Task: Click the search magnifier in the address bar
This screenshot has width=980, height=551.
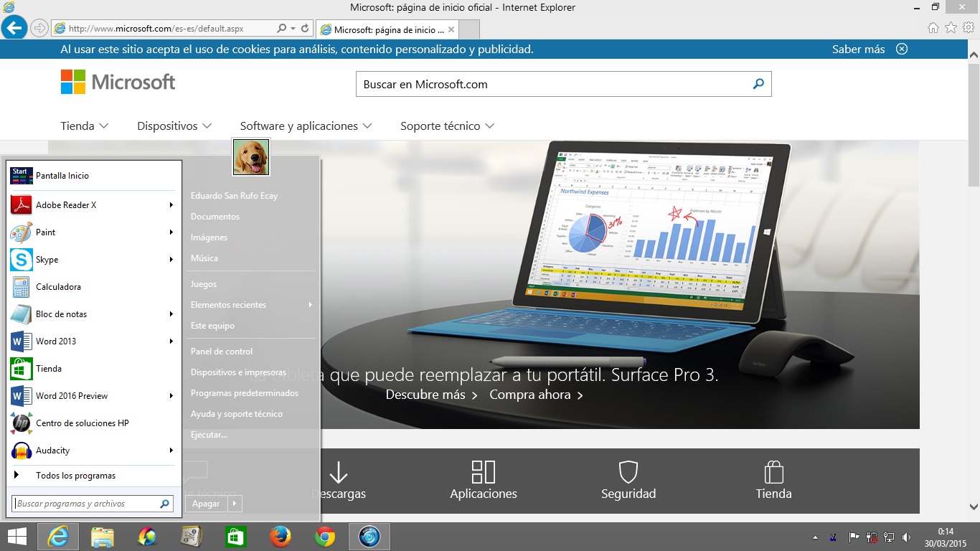Action: (x=282, y=29)
